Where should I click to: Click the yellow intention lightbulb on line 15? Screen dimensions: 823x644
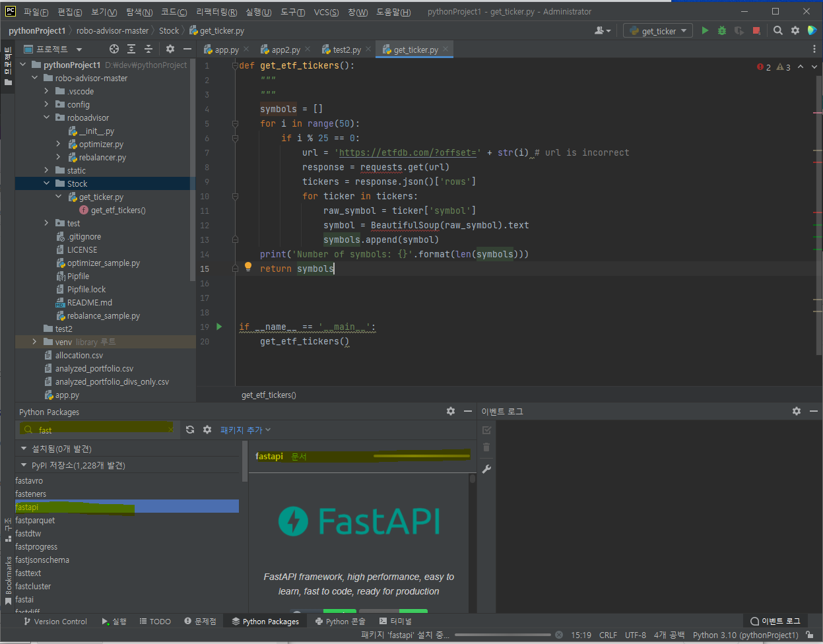[248, 267]
